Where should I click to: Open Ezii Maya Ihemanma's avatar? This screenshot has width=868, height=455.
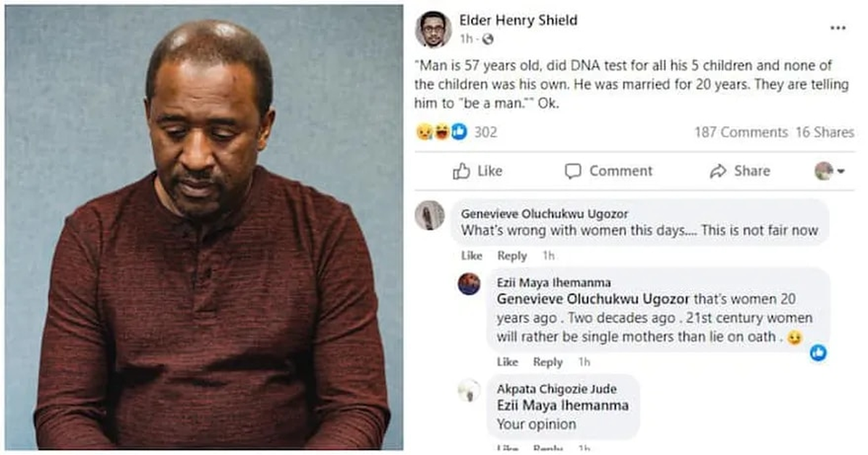pyautogui.click(x=470, y=284)
